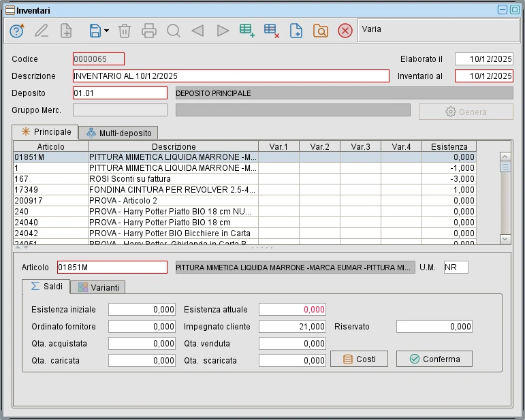525x420 pixels.
Task: Expand panel with splitter down arrow
Action: (x=26, y=247)
